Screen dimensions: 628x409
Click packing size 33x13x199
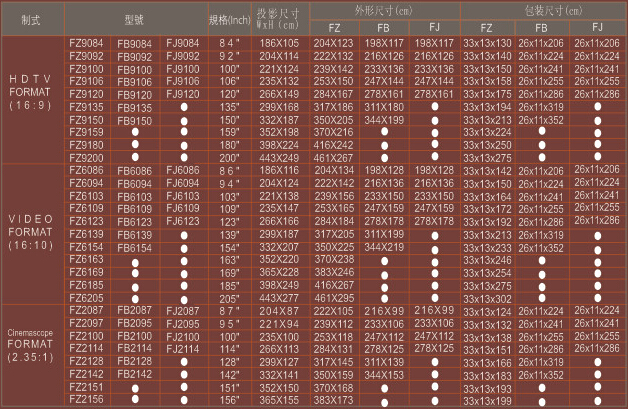(x=487, y=401)
